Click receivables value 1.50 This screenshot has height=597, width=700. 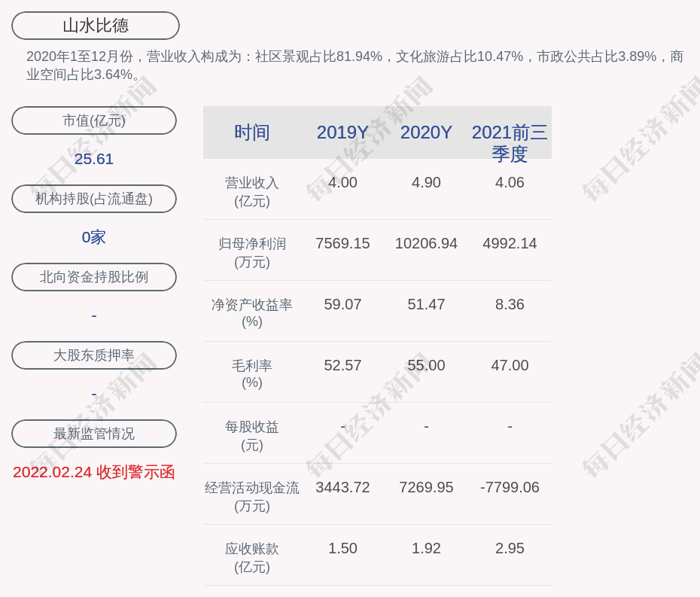342,548
